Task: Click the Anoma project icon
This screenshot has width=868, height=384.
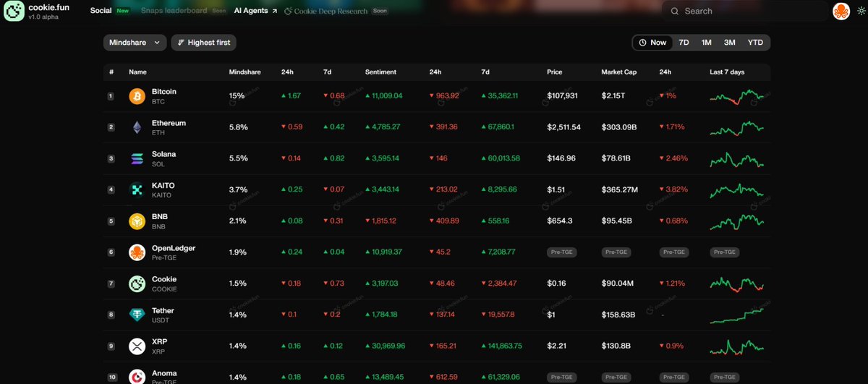Action: click(137, 377)
